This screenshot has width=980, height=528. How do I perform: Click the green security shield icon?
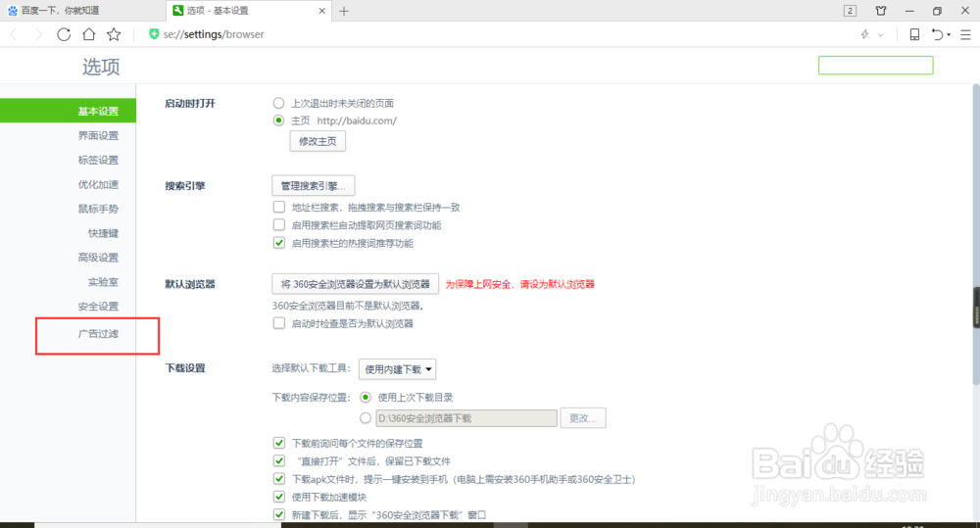click(154, 33)
